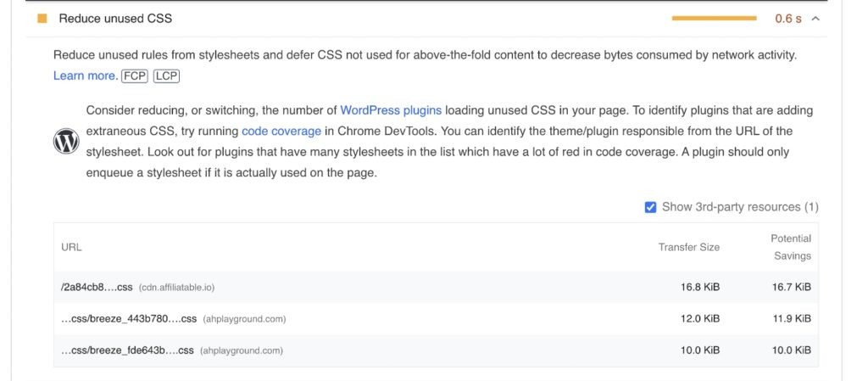The image size is (868, 381).
Task: Open the WordPress plugins link
Action: 390,110
